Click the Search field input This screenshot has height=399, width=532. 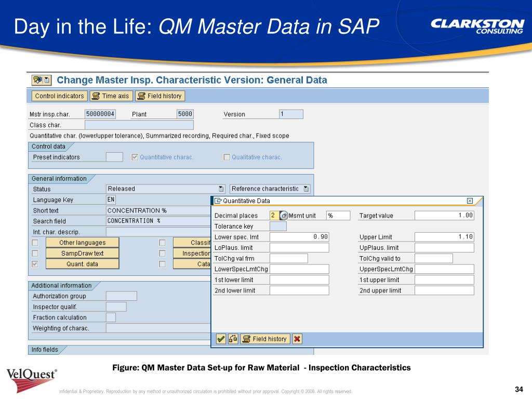pos(158,221)
